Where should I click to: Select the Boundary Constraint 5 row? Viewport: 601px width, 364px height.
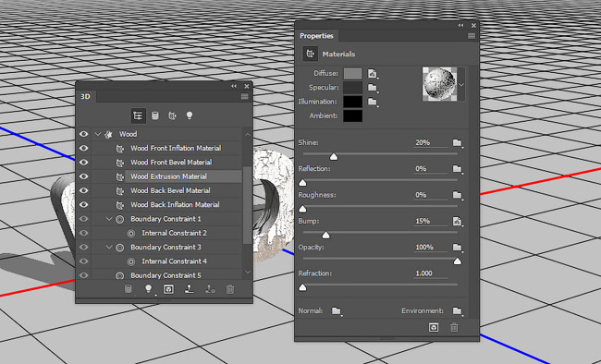(166, 275)
